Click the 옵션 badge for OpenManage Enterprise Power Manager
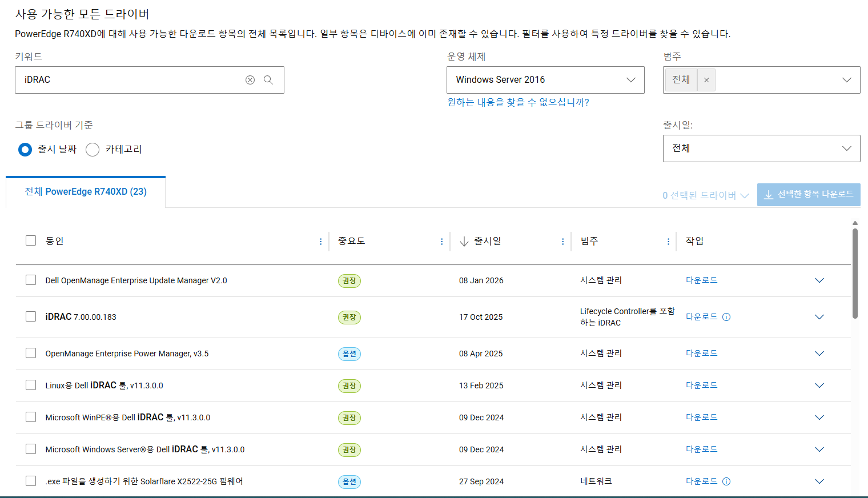The image size is (868, 498). coord(349,354)
